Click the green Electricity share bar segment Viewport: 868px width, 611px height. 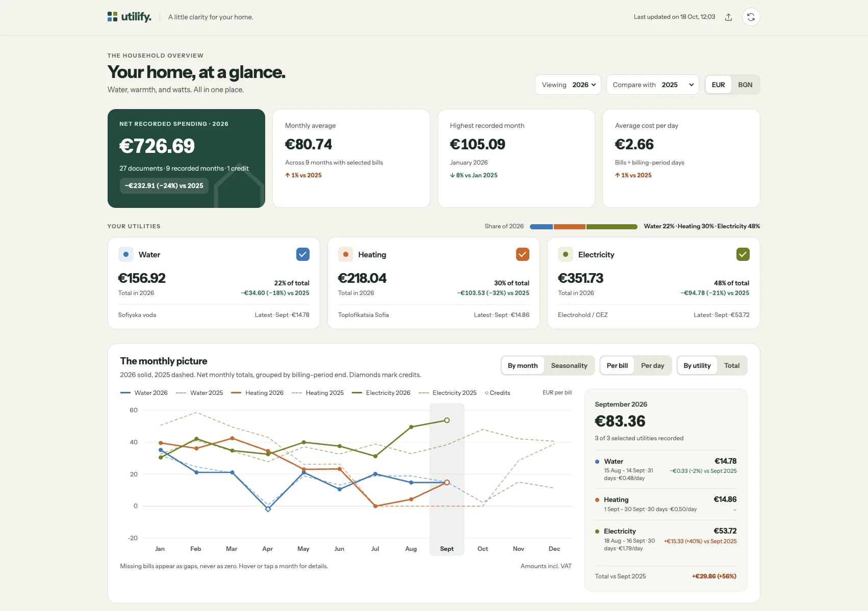[612, 227]
